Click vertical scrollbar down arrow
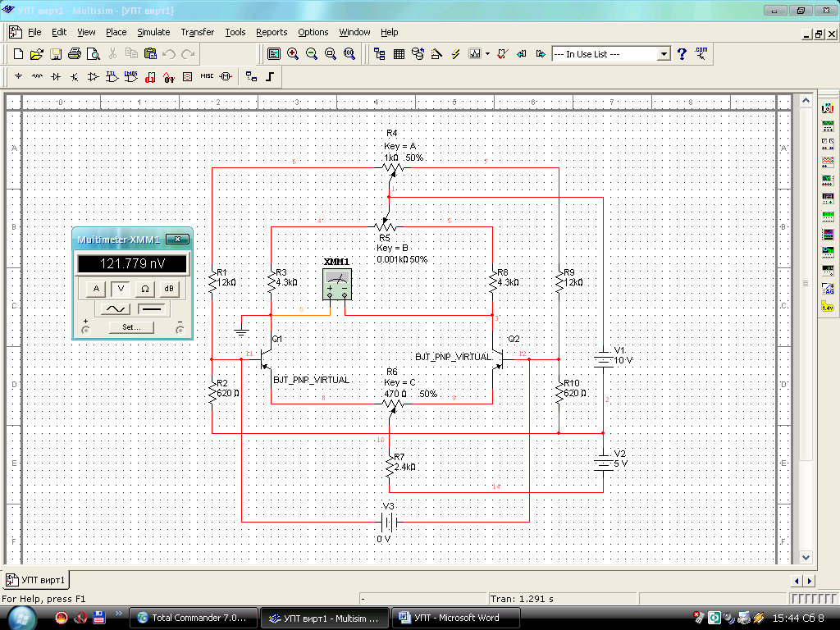This screenshot has width=840, height=630. click(806, 558)
